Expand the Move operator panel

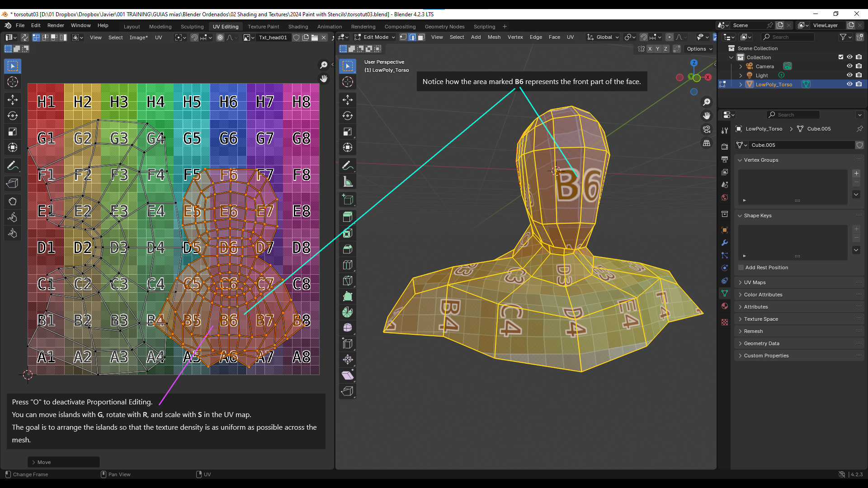click(64, 462)
